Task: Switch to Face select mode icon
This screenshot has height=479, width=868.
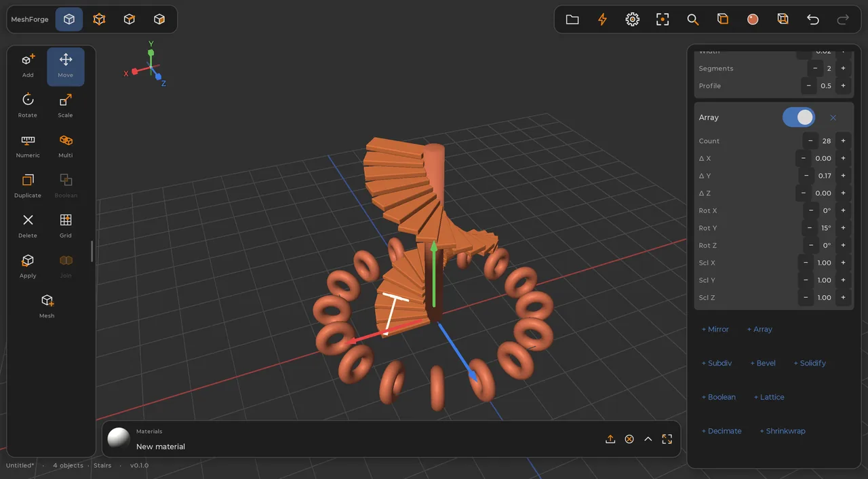Action: coord(159,20)
